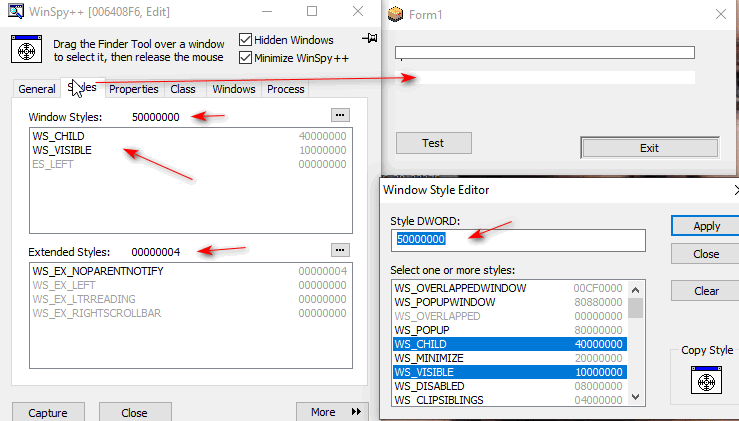Click the Apply button in Style Editor
The height and width of the screenshot is (421, 739).
click(x=706, y=226)
